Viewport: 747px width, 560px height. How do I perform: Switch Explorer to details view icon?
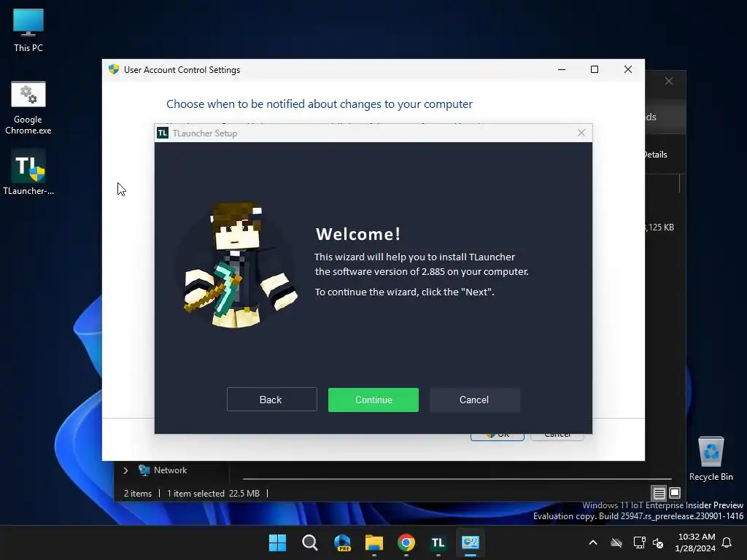pyautogui.click(x=659, y=494)
